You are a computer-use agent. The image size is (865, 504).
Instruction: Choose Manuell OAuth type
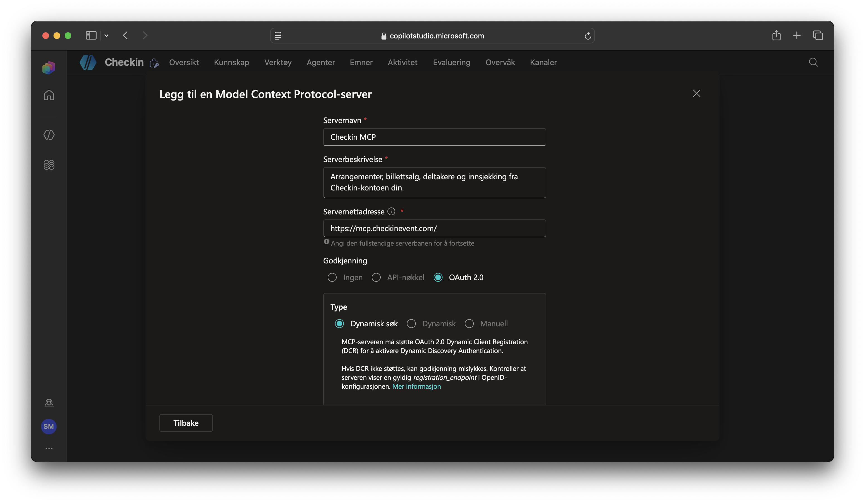[x=469, y=324]
